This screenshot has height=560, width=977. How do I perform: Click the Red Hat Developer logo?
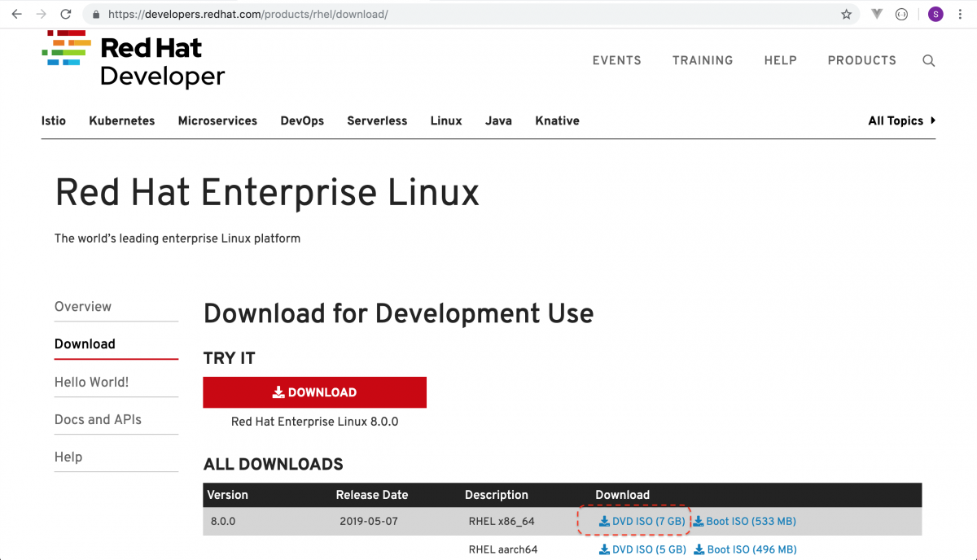coord(133,58)
